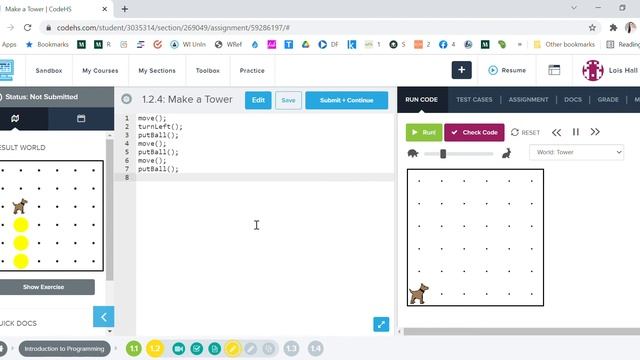Open My Courses menu
The image size is (640, 360).
point(100,71)
